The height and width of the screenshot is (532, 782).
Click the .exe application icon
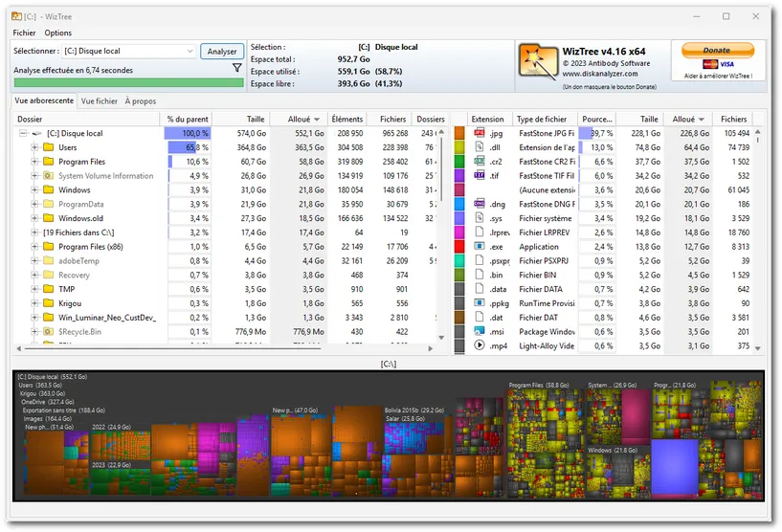tap(480, 246)
